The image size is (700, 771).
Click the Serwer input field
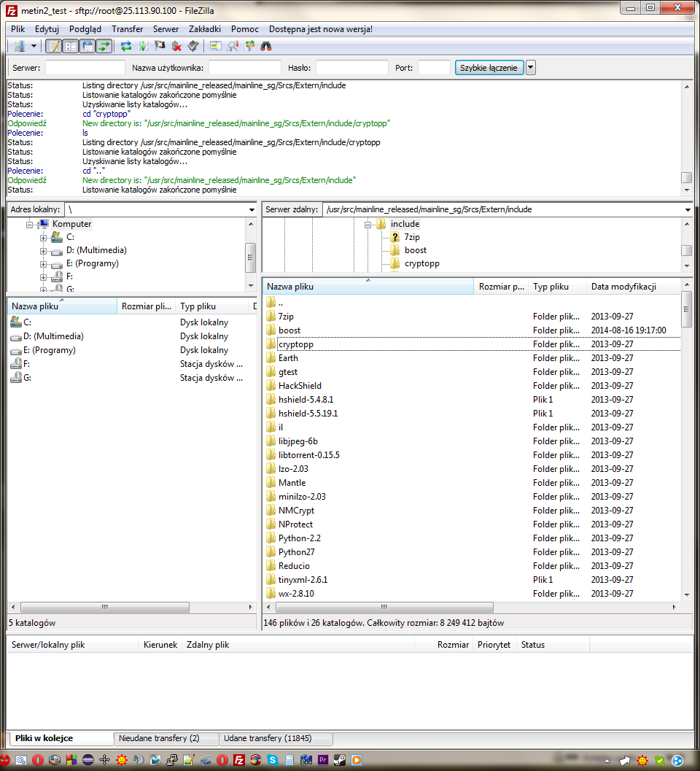click(85, 67)
